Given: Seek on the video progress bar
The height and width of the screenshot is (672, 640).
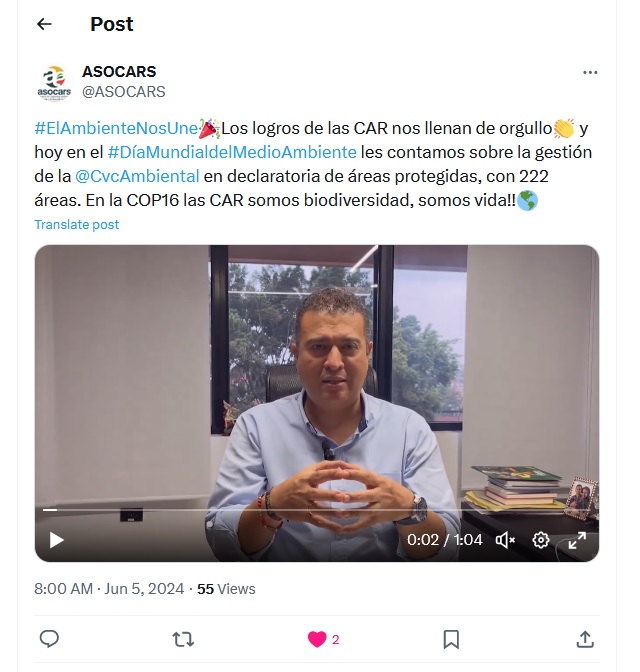Looking at the screenshot, I should (317, 510).
